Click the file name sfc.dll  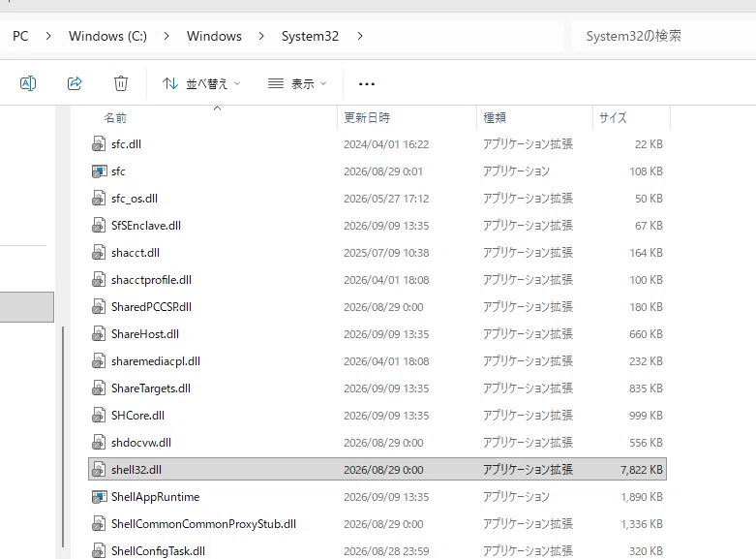(126, 143)
